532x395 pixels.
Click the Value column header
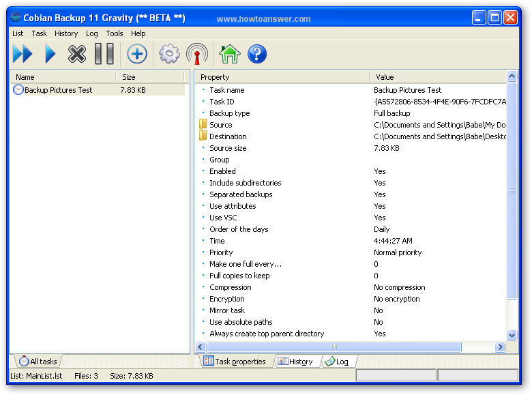(438, 77)
